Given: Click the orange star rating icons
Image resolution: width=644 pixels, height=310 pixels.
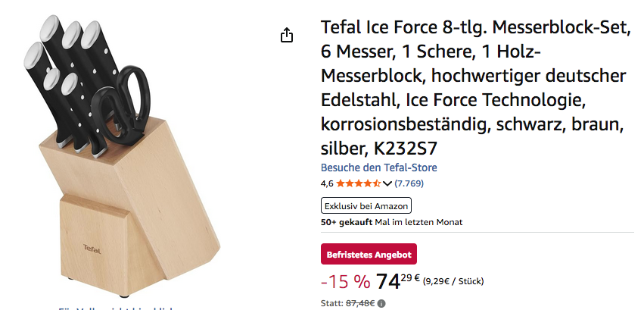Looking at the screenshot, I should pyautogui.click(x=359, y=183).
